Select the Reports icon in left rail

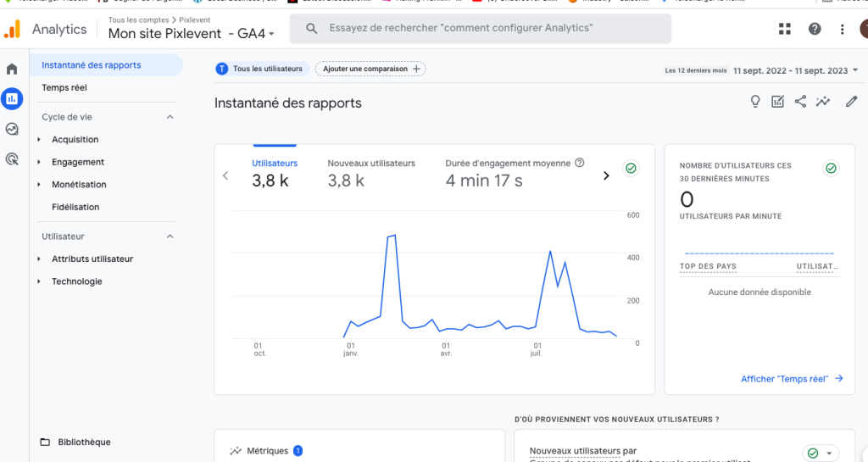12,99
